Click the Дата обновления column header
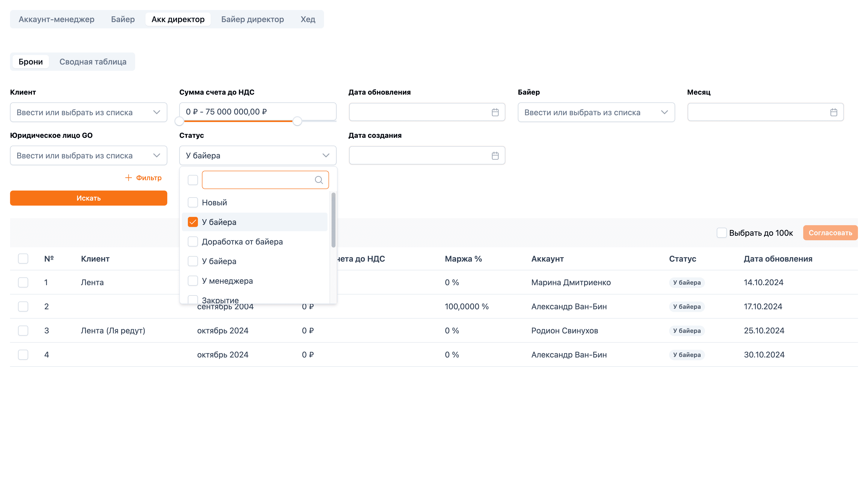Viewport: 868px width, 481px height. coord(778,259)
